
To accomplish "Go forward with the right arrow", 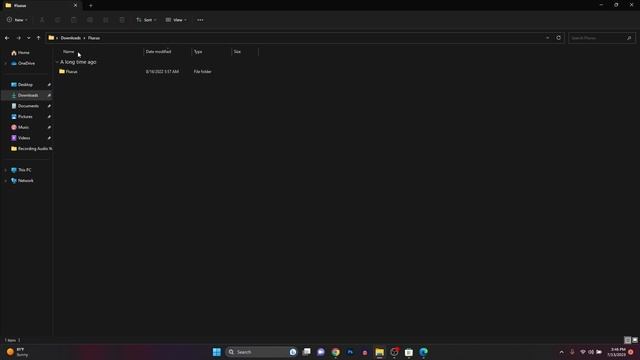I will pos(18,38).
